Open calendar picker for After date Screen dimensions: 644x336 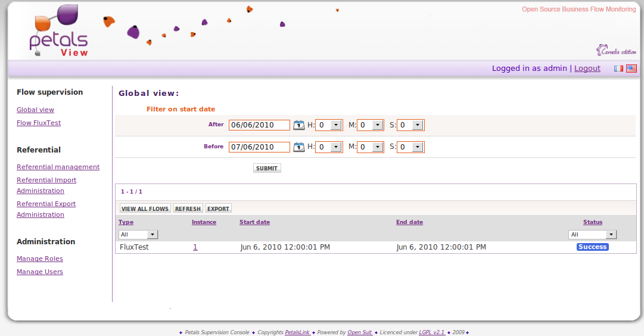[299, 125]
